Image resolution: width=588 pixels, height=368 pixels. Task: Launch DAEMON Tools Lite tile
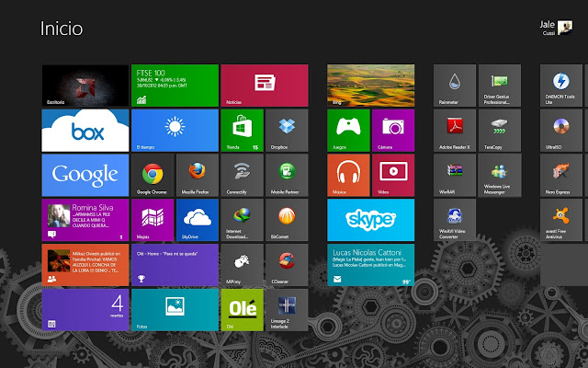pyautogui.click(x=561, y=86)
